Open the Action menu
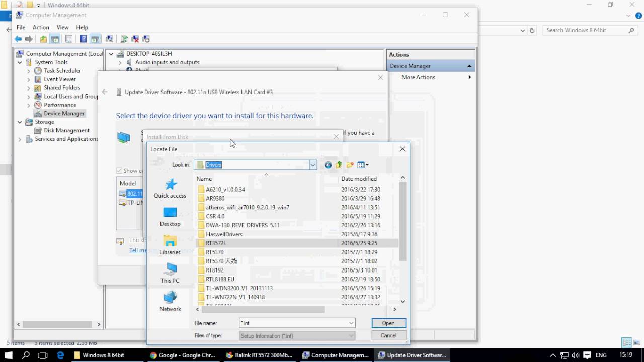This screenshot has width=644, height=362. (41, 27)
